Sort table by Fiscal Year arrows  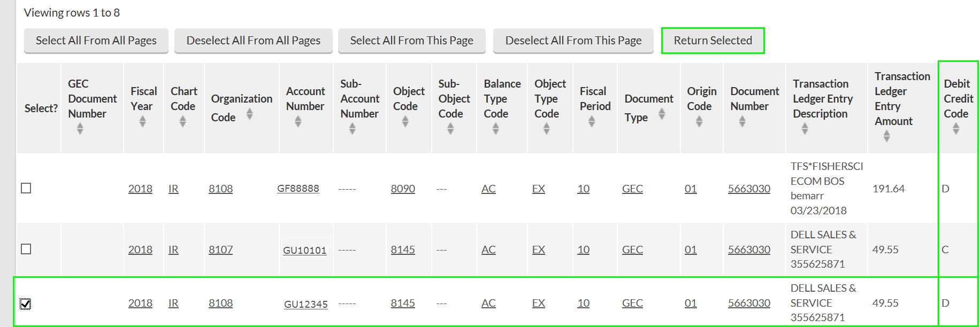pyautogui.click(x=142, y=122)
